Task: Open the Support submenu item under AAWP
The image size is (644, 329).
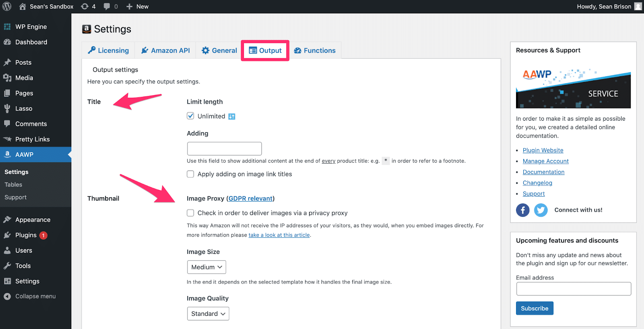Action: tap(15, 197)
